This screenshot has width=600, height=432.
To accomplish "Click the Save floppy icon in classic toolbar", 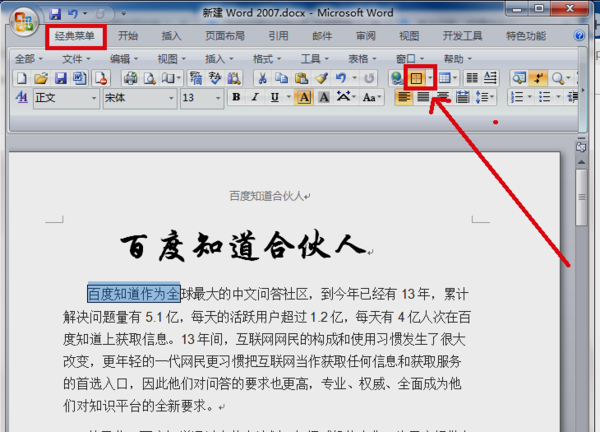I will coord(60,78).
